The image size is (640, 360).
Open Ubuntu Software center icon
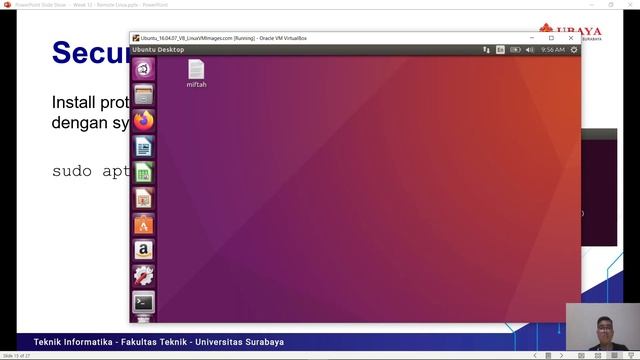(x=143, y=224)
